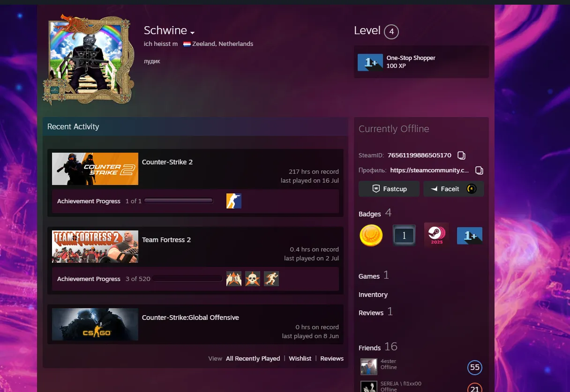Open the Counter-Strike 2 game title
The width and height of the screenshot is (570, 392).
click(x=167, y=162)
